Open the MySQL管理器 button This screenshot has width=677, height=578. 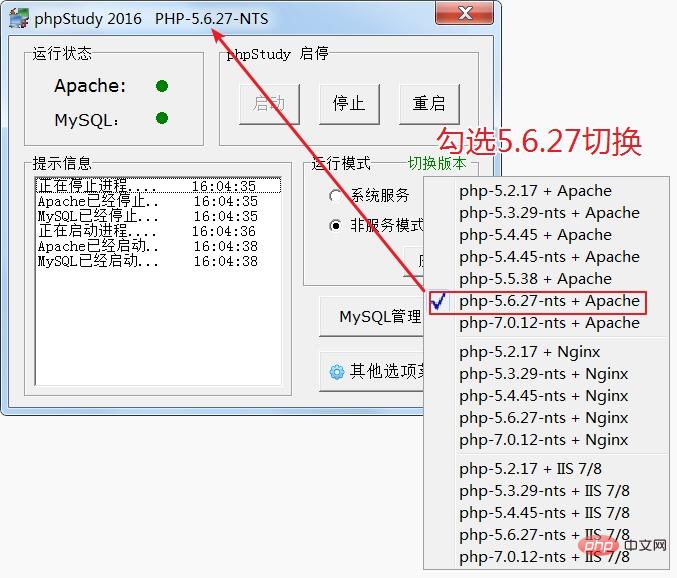click(x=372, y=316)
